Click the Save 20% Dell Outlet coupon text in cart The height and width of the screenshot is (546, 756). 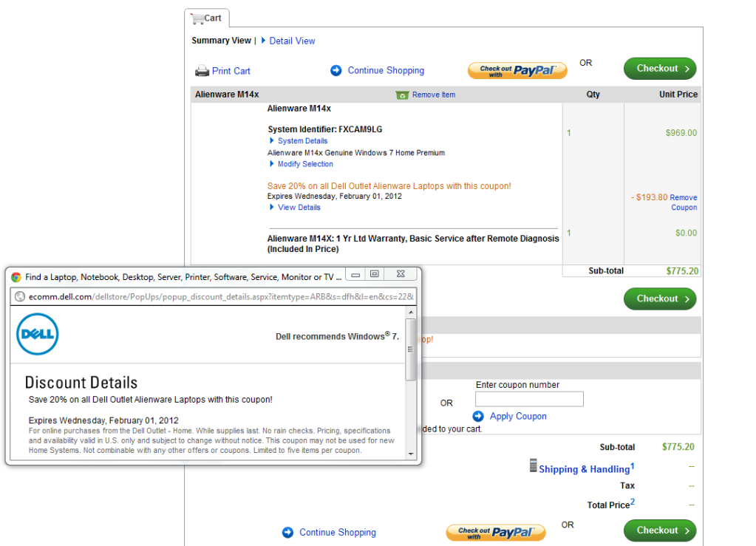[389, 186]
